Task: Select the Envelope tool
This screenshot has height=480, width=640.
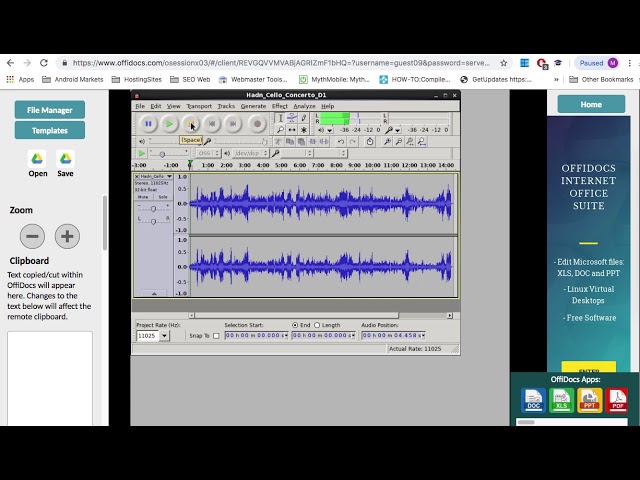Action: click(x=292, y=118)
